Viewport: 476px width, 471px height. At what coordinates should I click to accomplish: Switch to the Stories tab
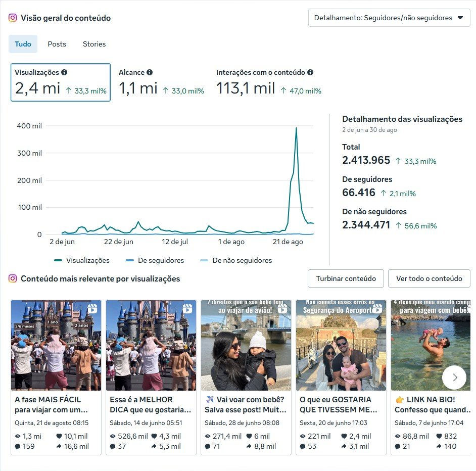point(94,44)
